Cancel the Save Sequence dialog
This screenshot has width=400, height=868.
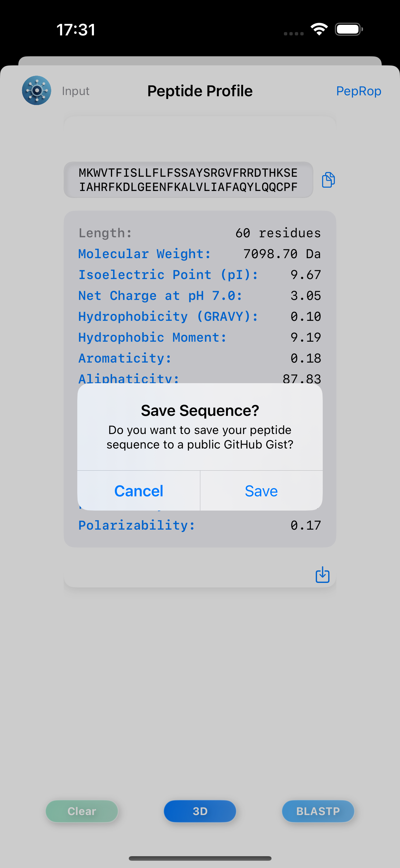click(138, 491)
